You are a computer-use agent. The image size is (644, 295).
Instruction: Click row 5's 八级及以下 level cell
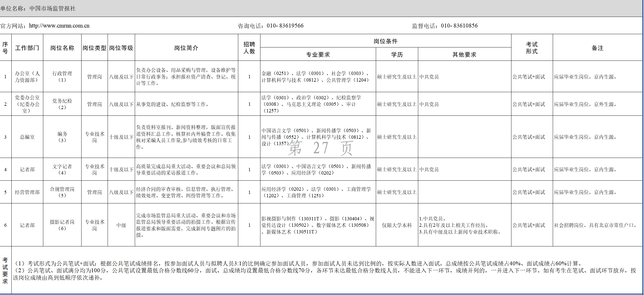[x=121, y=192]
